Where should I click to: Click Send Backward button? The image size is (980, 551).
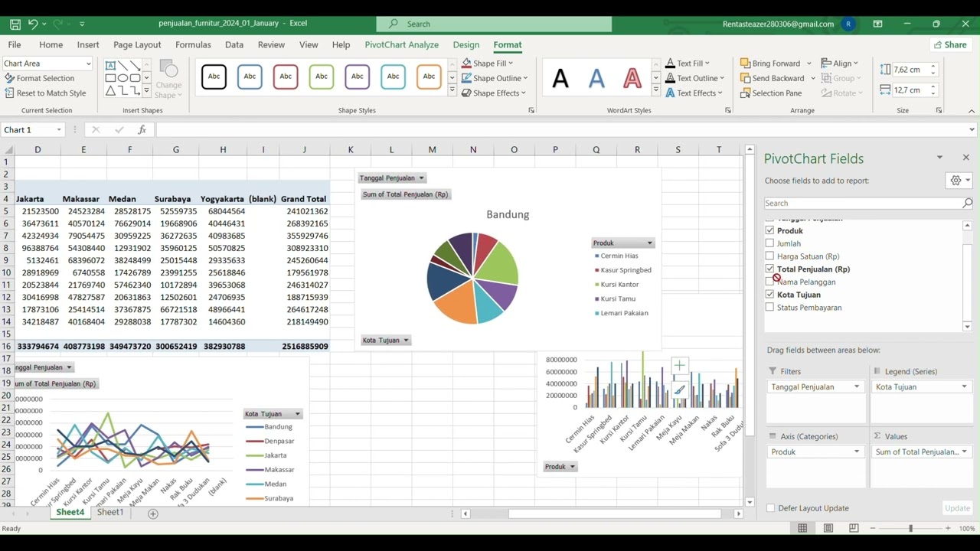[x=773, y=78]
